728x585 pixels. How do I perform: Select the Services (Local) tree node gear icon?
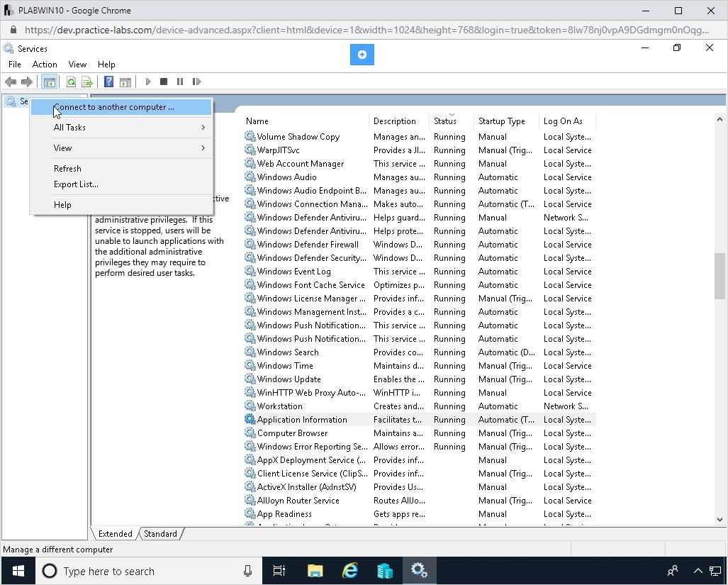coord(11,101)
